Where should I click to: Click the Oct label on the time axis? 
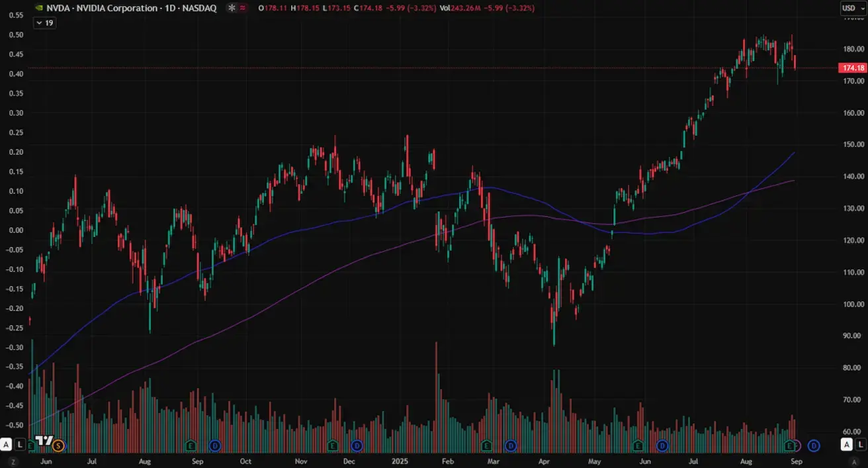click(x=245, y=461)
